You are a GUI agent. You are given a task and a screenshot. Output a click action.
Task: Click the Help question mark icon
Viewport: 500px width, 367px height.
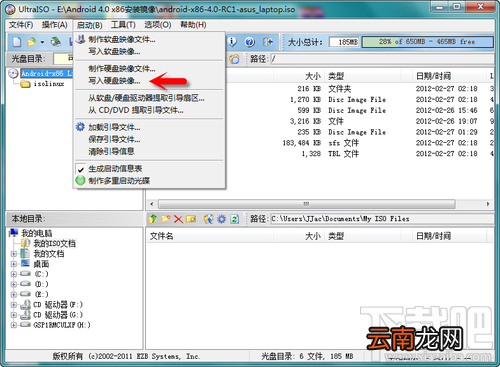pos(250,42)
